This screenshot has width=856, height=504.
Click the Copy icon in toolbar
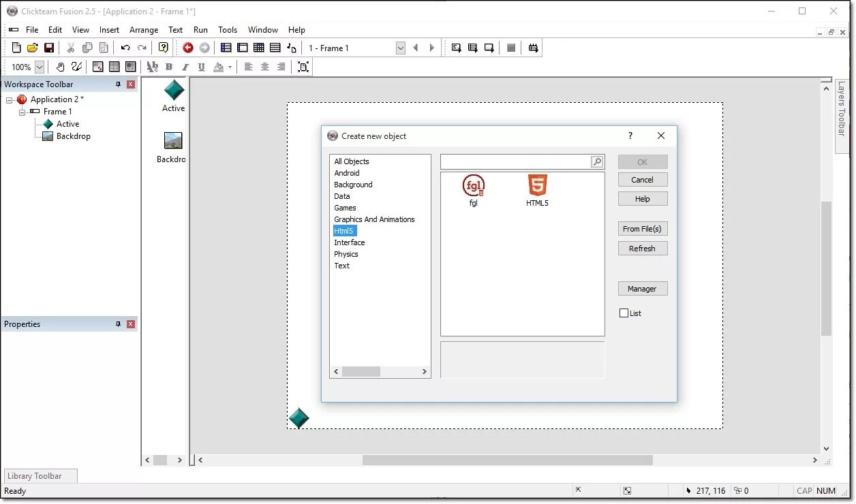click(87, 48)
